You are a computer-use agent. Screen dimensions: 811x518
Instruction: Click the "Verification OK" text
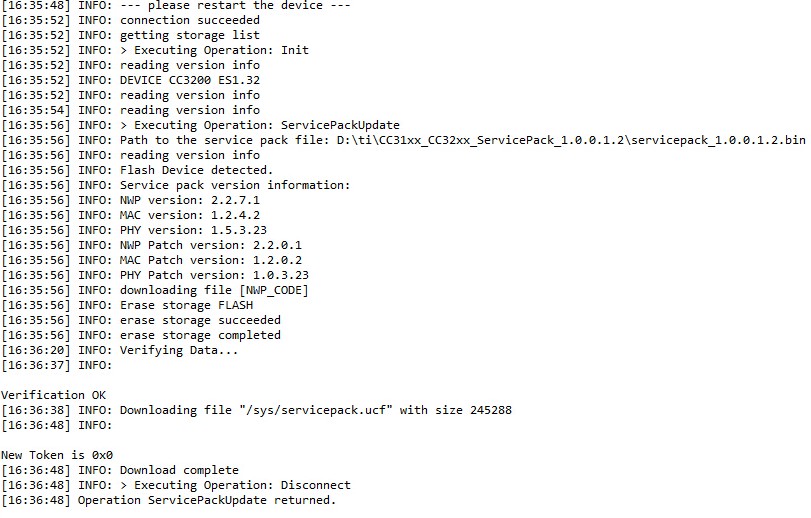point(53,395)
